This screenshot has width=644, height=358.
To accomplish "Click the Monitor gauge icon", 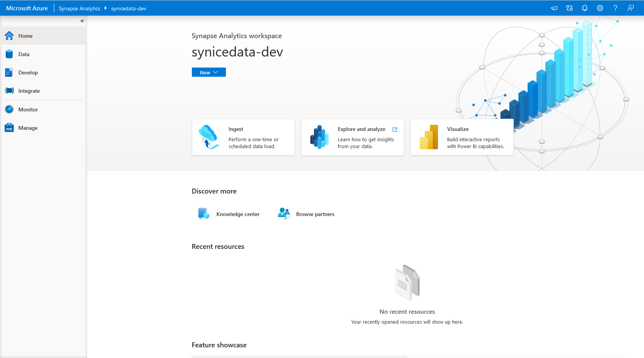I will tap(9, 110).
